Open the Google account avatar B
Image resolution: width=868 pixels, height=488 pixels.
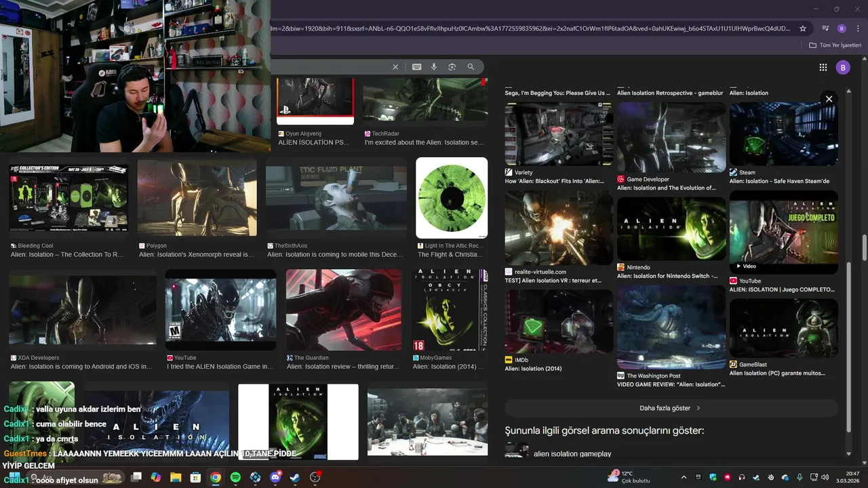click(x=843, y=67)
